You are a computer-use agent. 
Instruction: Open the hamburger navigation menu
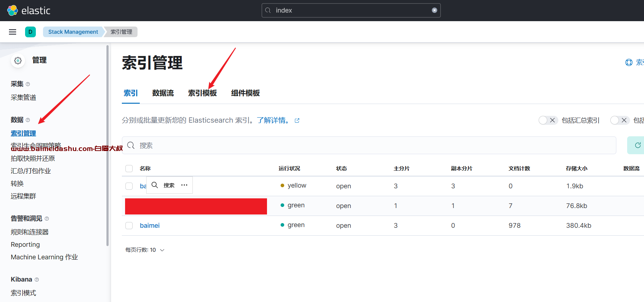pyautogui.click(x=13, y=32)
